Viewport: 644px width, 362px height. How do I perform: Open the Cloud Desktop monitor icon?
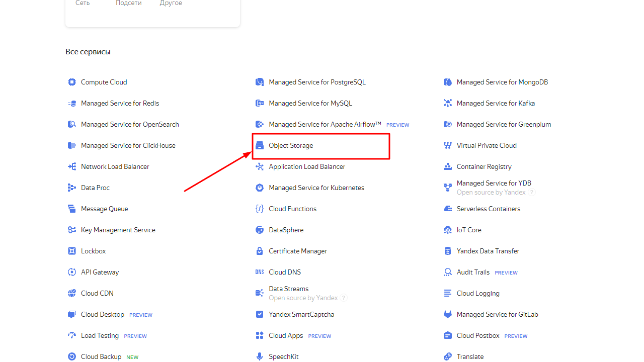pyautogui.click(x=72, y=314)
